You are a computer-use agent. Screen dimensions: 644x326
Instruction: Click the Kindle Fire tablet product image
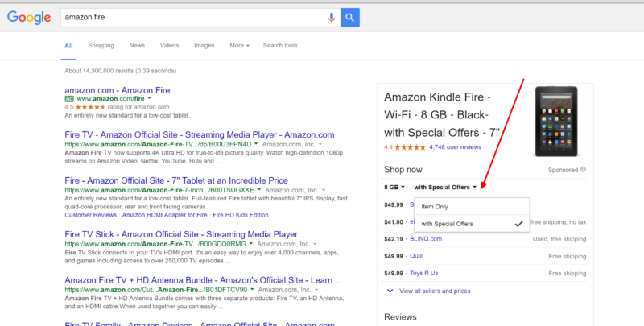coord(556,122)
